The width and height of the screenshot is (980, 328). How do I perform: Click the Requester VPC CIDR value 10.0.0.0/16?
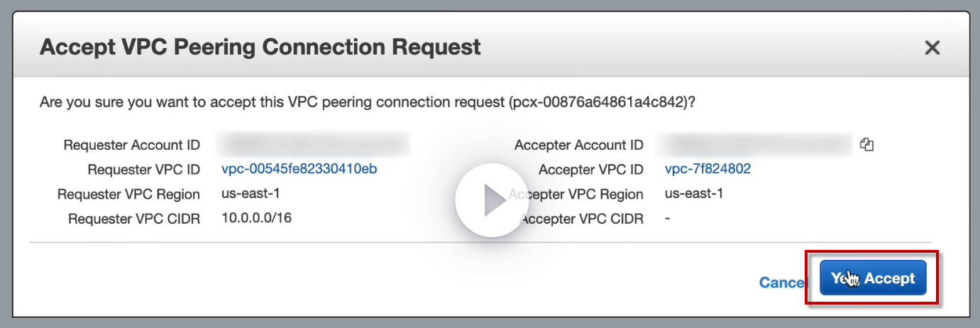click(256, 218)
